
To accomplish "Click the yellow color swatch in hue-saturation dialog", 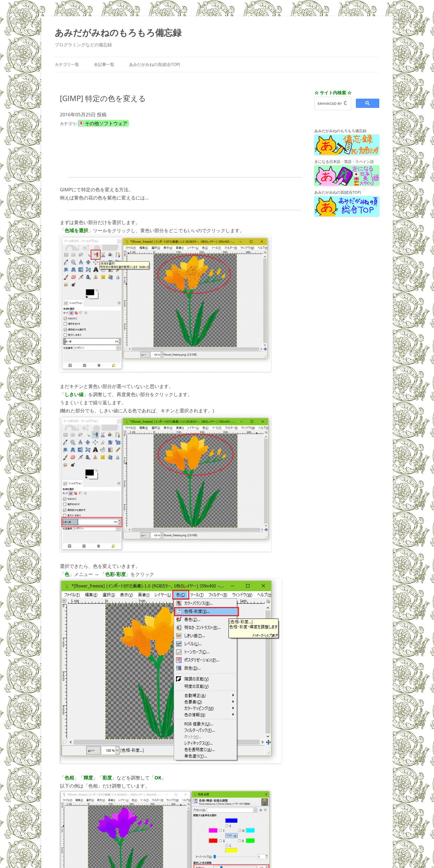I will [232, 850].
